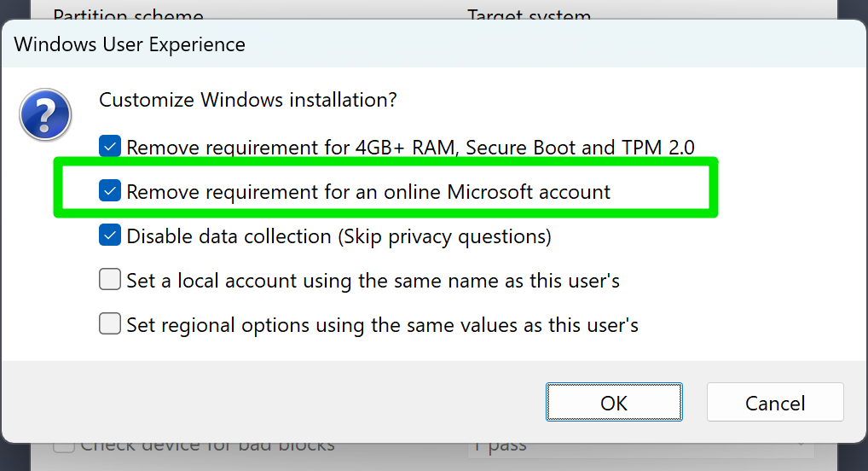Click 'Target system' label in Rufus window
Viewport: 868px width, 471px height.
point(529,15)
